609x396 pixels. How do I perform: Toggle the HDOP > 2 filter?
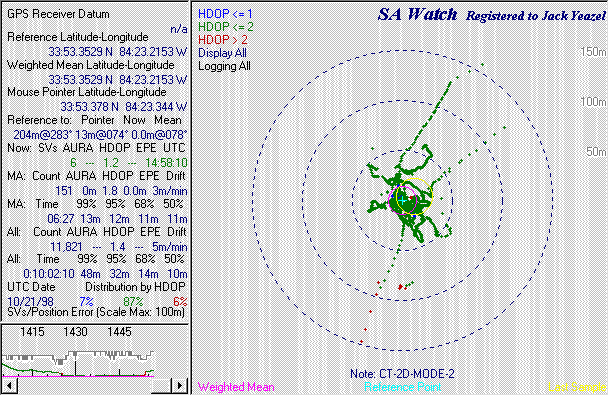coord(223,40)
